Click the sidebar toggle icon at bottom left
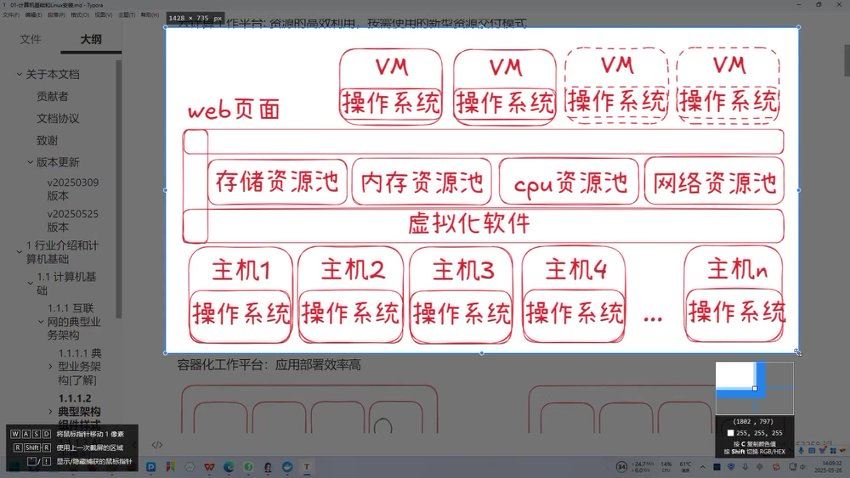Screen dimensions: 850x478 coord(13,444)
